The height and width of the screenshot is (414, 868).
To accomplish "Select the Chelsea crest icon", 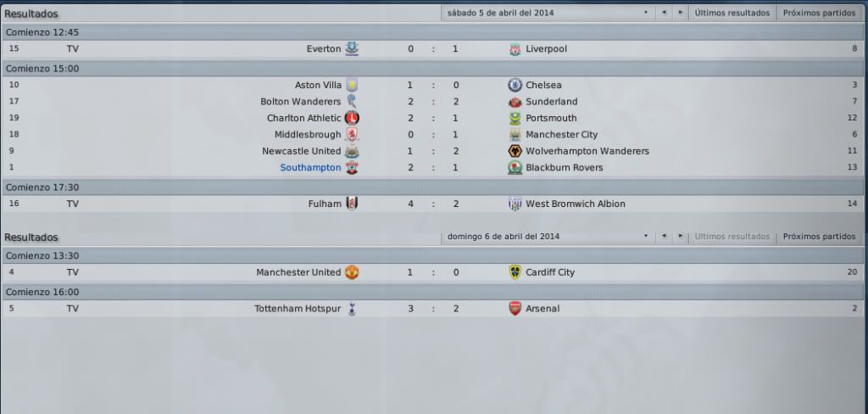I will coord(515,85).
